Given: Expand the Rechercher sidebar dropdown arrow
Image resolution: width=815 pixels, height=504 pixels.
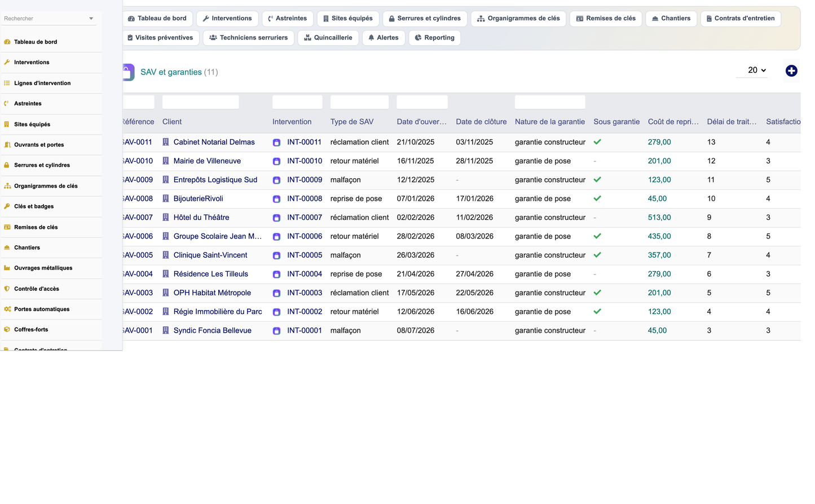Looking at the screenshot, I should tap(91, 19).
